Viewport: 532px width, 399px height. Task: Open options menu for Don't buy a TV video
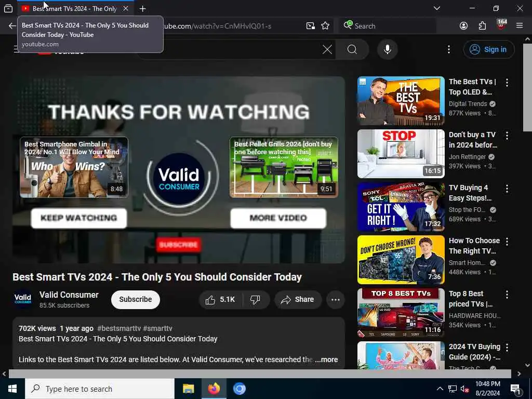pyautogui.click(x=507, y=136)
